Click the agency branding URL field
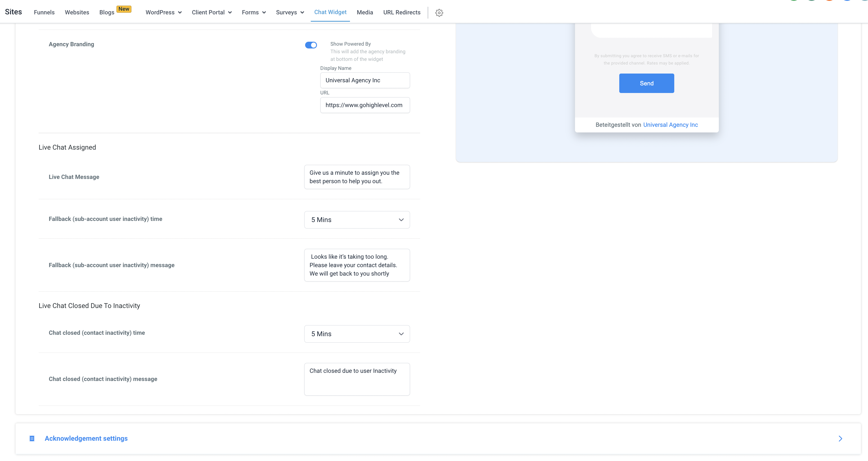This screenshot has width=868, height=461. (x=365, y=105)
